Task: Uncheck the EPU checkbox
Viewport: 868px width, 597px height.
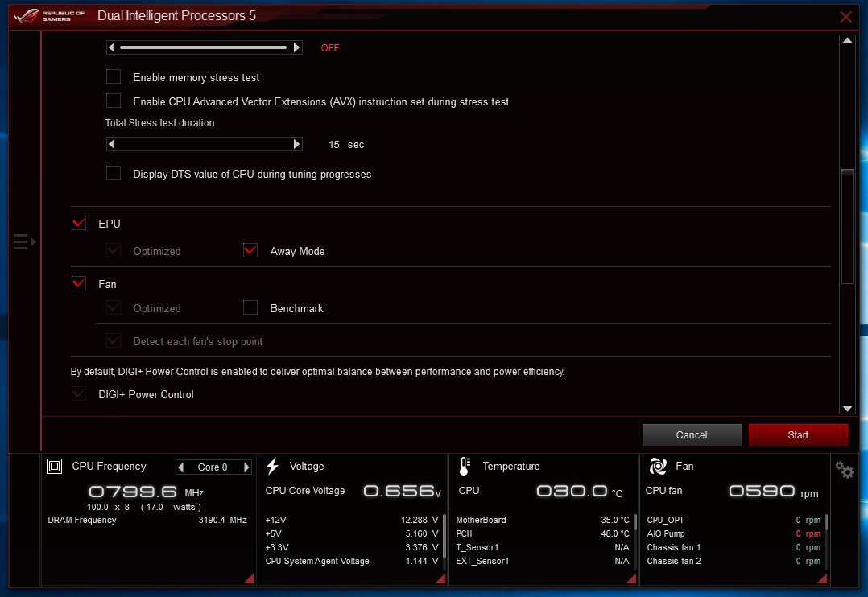Action: tap(79, 223)
